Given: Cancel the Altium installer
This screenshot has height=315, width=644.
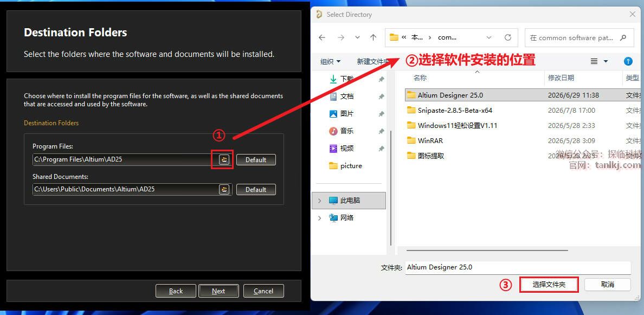Looking at the screenshot, I should click(263, 291).
